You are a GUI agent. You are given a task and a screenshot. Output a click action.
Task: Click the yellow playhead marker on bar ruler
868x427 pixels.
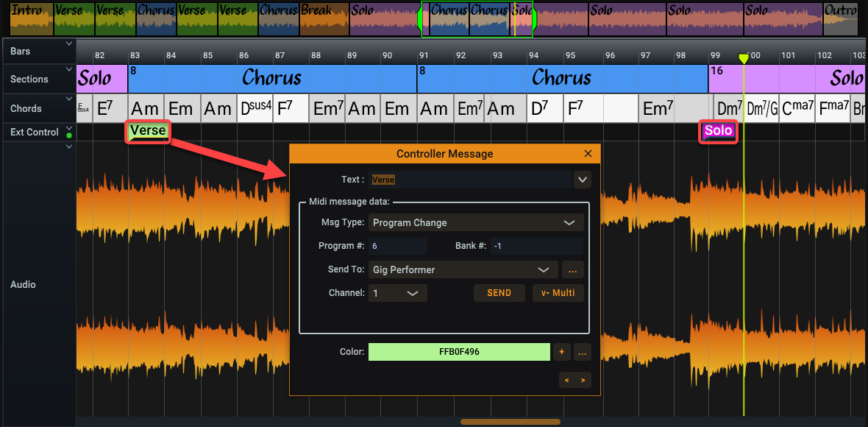[x=744, y=58]
